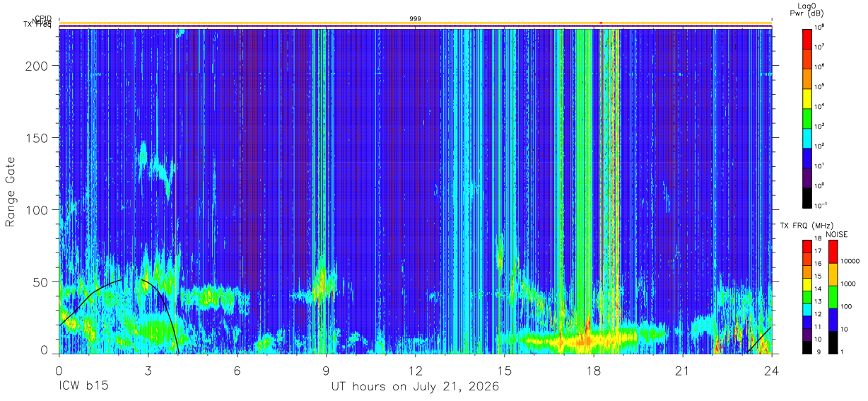The image size is (868, 401).
Task: Click the '24' hour tick label
Action: (771, 371)
